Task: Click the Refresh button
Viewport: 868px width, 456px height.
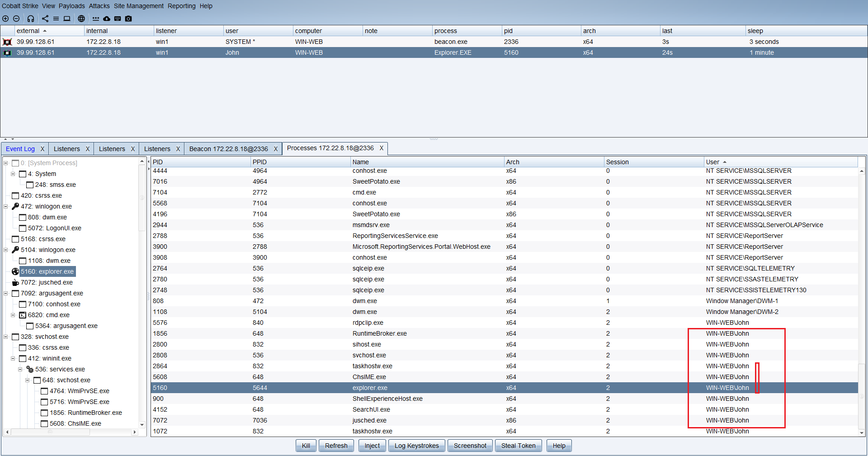Action: click(336, 446)
